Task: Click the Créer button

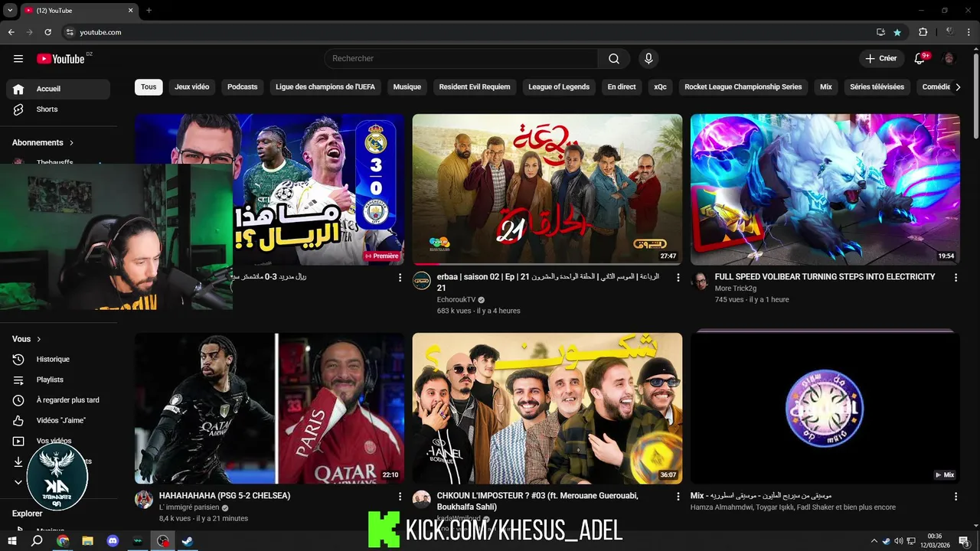Action: [x=881, y=58]
